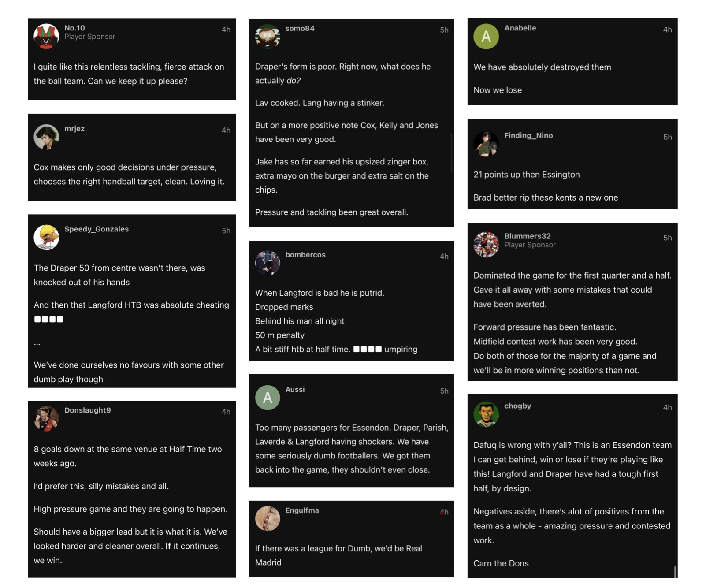Image resolution: width=706 pixels, height=588 pixels.
Task: Click the Speedy_Gonzales username
Action: tap(97, 229)
